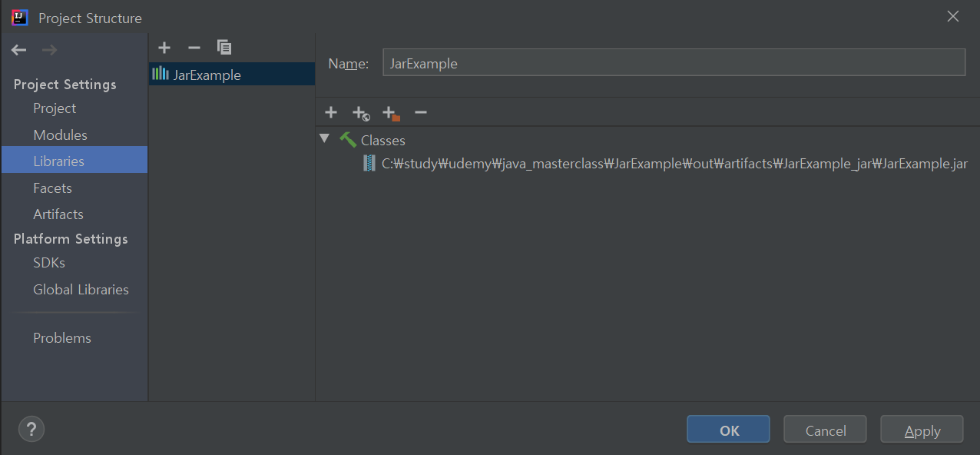Apply the library changes

(921, 429)
